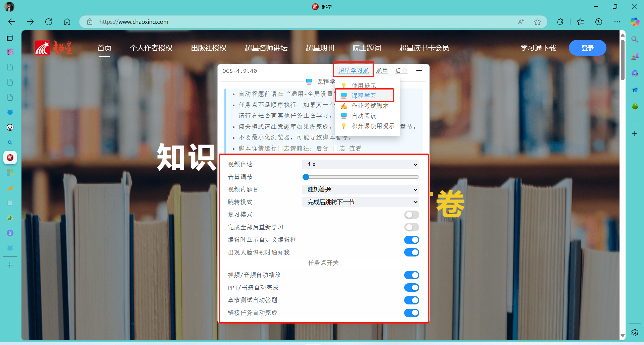The image size is (644, 345).
Task: Click the lock icon beside the URL
Action: [x=90, y=22]
